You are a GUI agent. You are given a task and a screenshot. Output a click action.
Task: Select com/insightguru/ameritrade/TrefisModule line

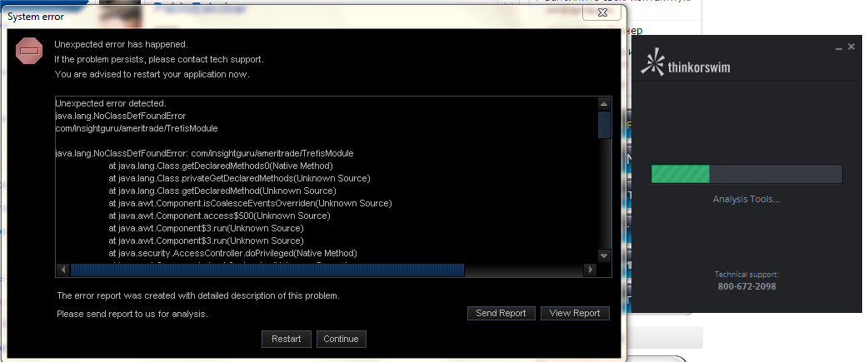click(137, 128)
